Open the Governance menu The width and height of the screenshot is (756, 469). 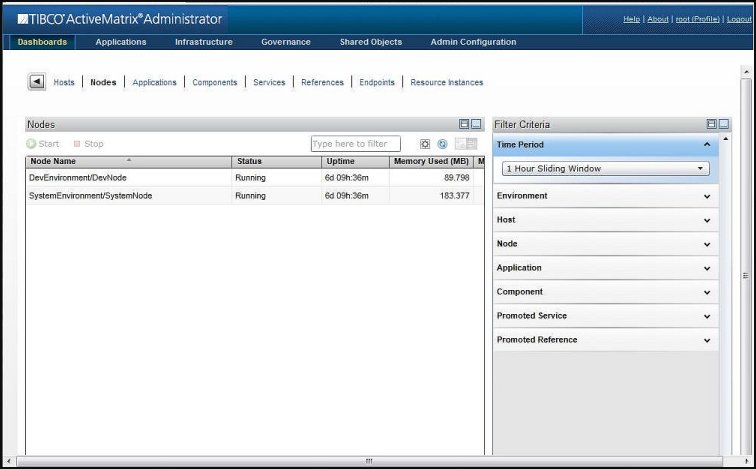click(x=286, y=42)
